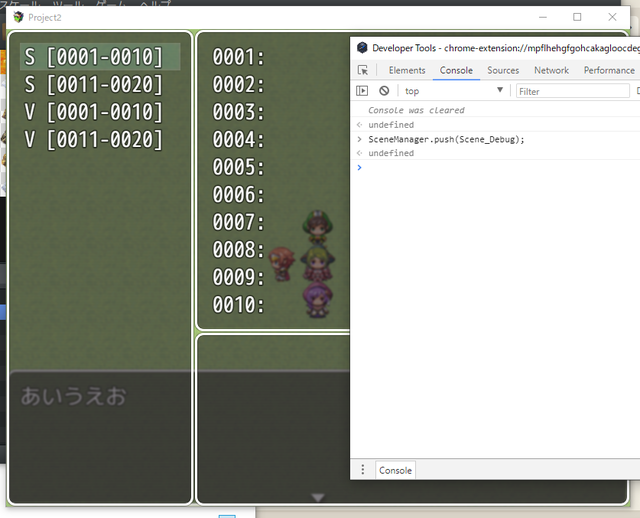Switch to the Performance tab

(609, 70)
